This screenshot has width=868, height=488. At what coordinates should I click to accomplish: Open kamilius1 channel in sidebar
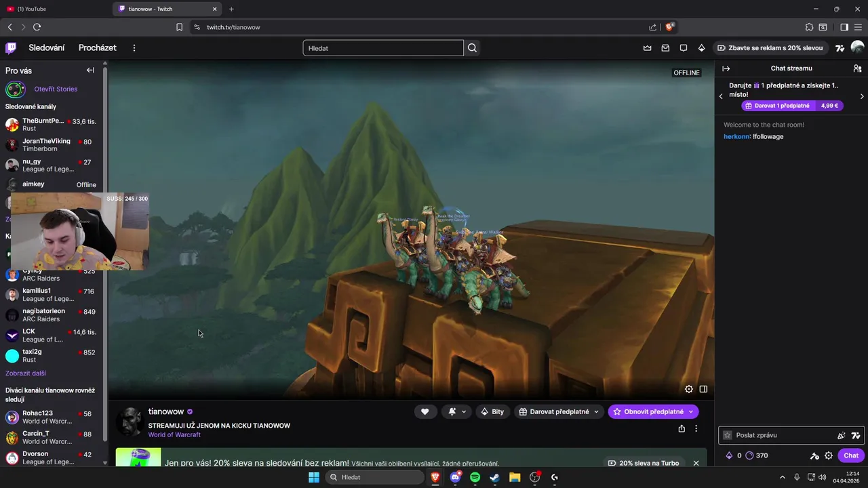click(x=52, y=295)
